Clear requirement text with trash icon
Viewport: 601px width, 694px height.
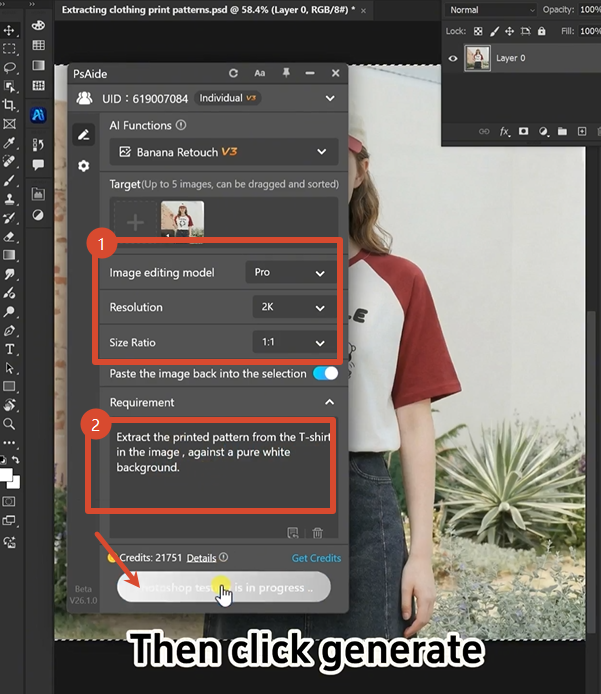(317, 532)
